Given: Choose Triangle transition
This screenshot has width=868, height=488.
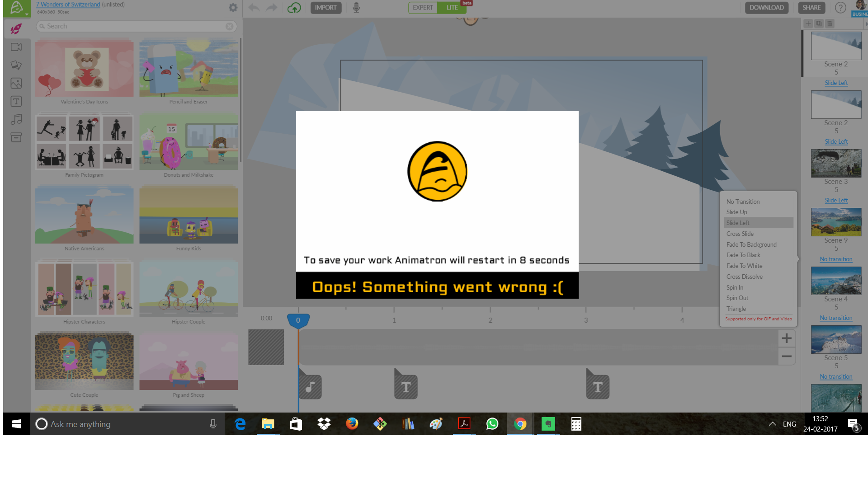Looking at the screenshot, I should (736, 309).
